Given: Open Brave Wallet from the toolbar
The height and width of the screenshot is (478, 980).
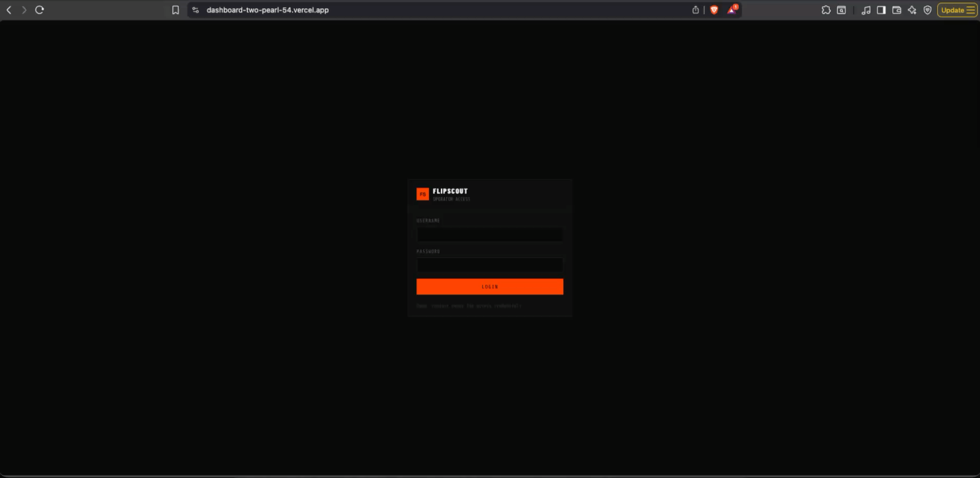Looking at the screenshot, I should (x=897, y=10).
